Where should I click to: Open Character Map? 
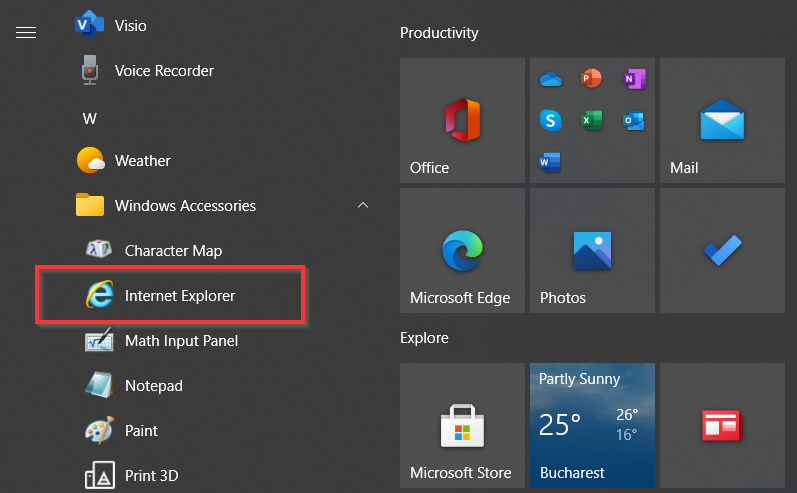coord(172,251)
